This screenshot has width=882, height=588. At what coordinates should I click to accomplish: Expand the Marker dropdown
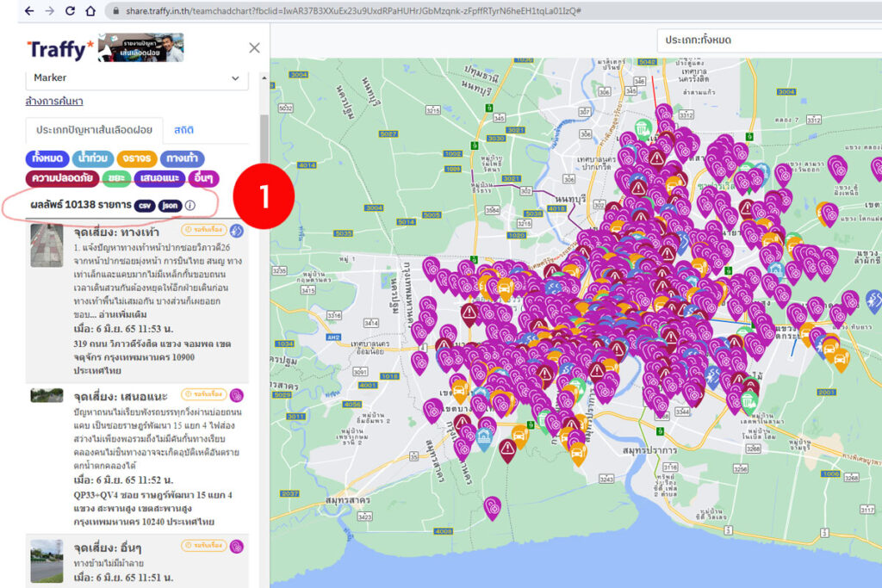[x=137, y=78]
